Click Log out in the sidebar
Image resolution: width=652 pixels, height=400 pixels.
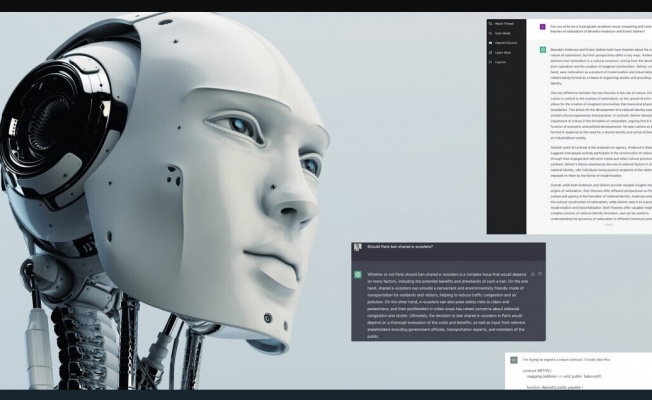point(498,62)
